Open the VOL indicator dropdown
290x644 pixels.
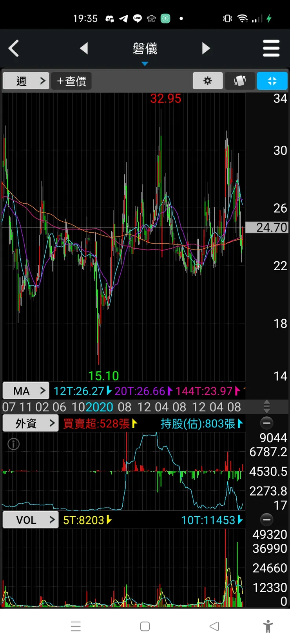pos(31,520)
